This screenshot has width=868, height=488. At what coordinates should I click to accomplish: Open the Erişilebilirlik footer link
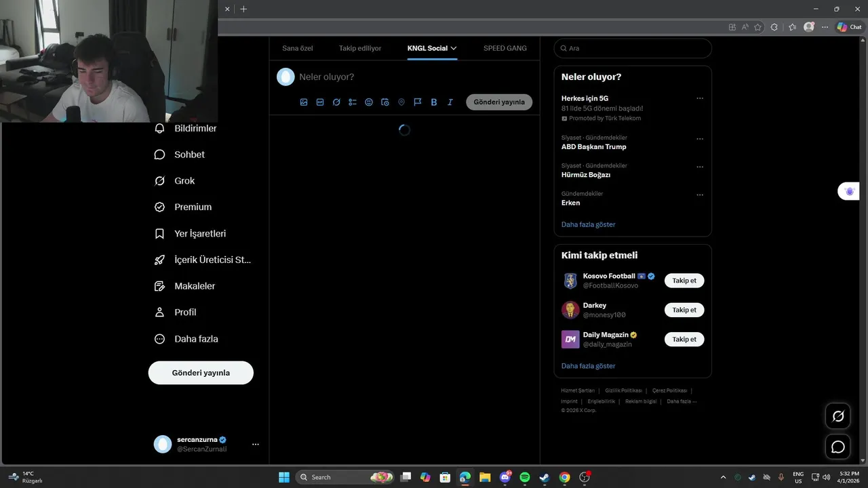click(x=601, y=401)
